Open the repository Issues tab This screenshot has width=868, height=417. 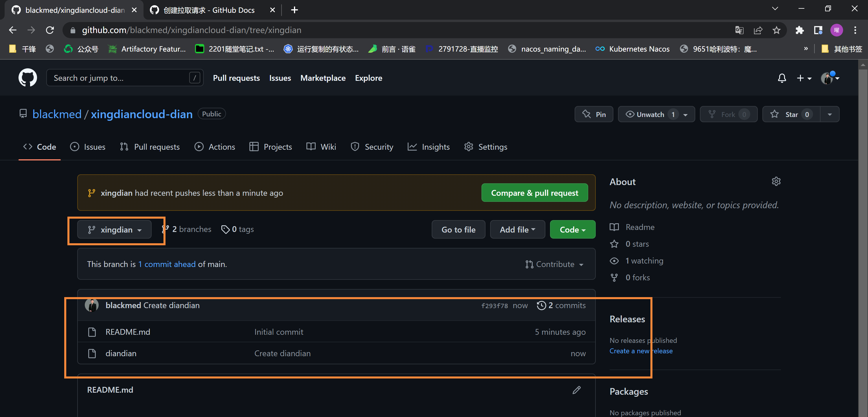(88, 147)
